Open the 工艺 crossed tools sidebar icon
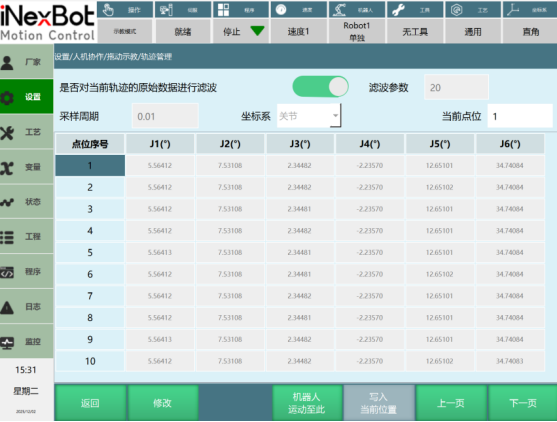The height and width of the screenshot is (422, 557). pos(7,132)
